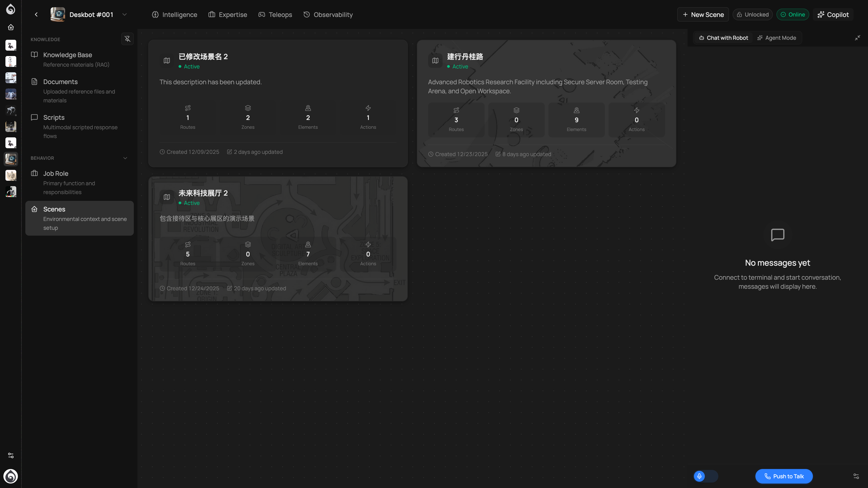Click the back arrow beside Deskbot #001
Screen dimensions: 868x488
(x=36, y=14)
